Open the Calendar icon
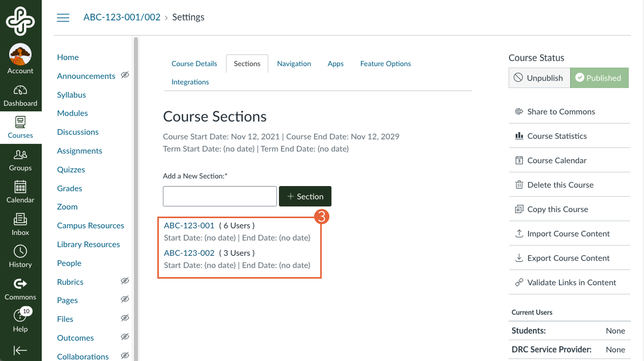 coord(20,192)
